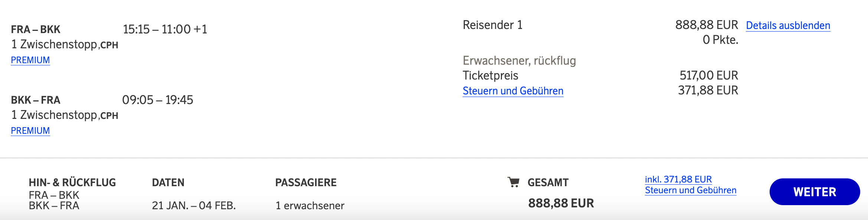The image size is (868, 220).
Task: Open PREMIUM link for BKK – FRA flight
Action: tap(30, 130)
